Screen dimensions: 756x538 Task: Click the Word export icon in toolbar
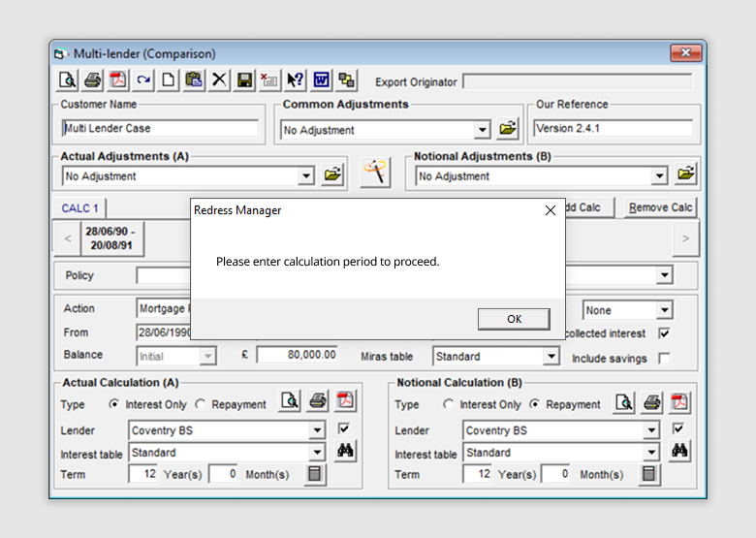[321, 80]
